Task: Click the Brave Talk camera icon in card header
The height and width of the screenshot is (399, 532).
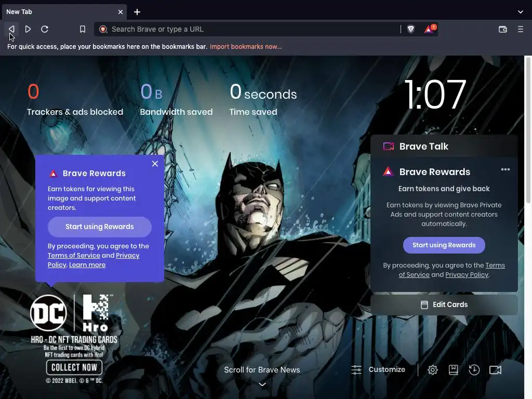Action: click(389, 146)
